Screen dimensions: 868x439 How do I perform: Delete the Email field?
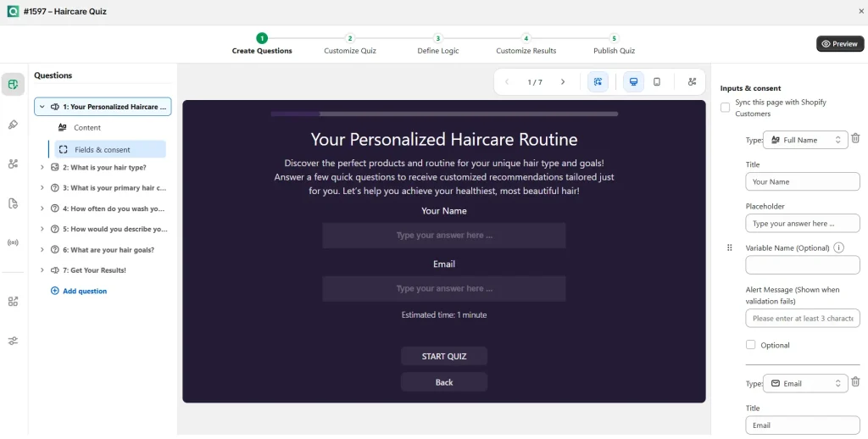point(855,381)
